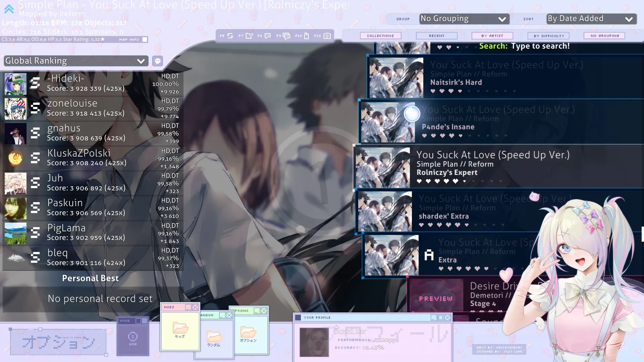Click gnahus player avatar
The height and width of the screenshot is (362, 644).
pos(15,133)
